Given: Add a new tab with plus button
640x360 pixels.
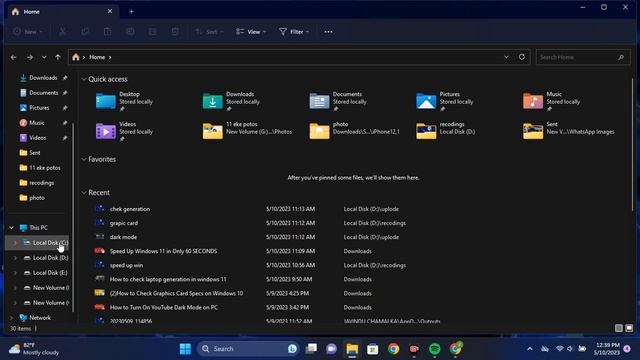Looking at the screenshot, I should click(x=131, y=12).
